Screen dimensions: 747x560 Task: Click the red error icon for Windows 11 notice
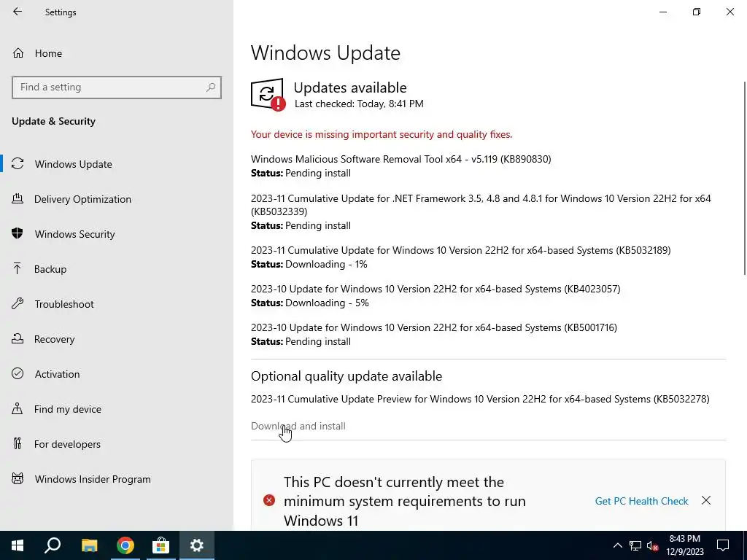click(x=269, y=500)
